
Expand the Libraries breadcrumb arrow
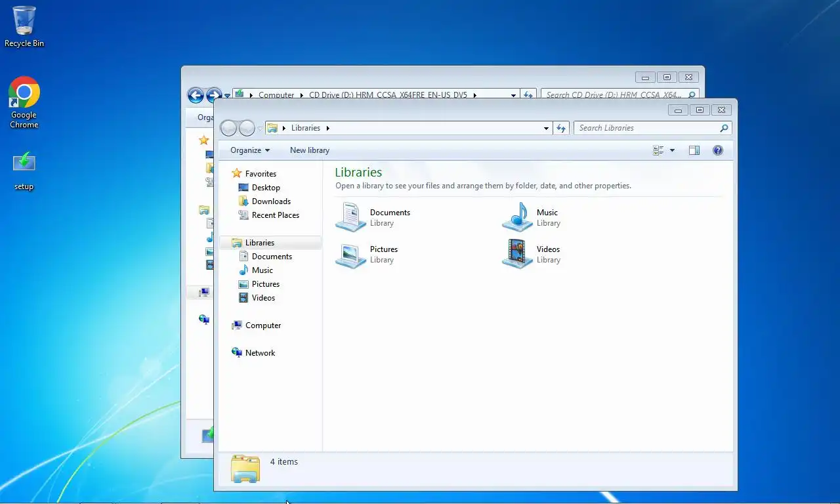pyautogui.click(x=327, y=128)
